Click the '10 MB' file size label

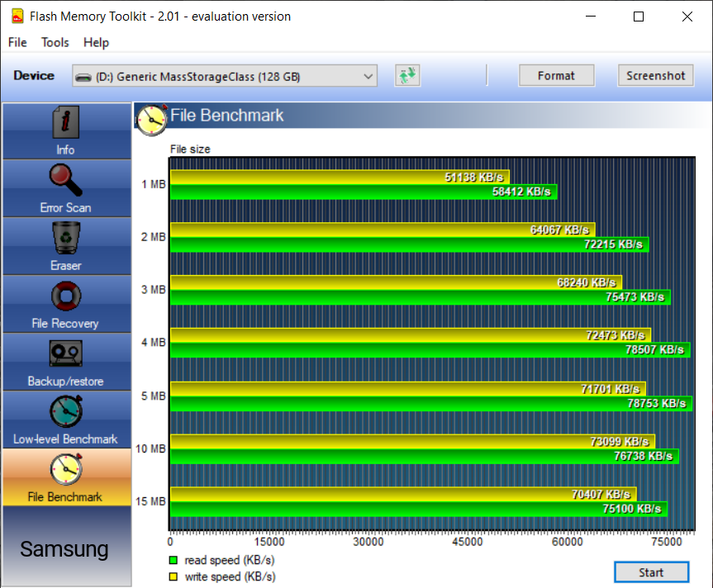click(150, 449)
